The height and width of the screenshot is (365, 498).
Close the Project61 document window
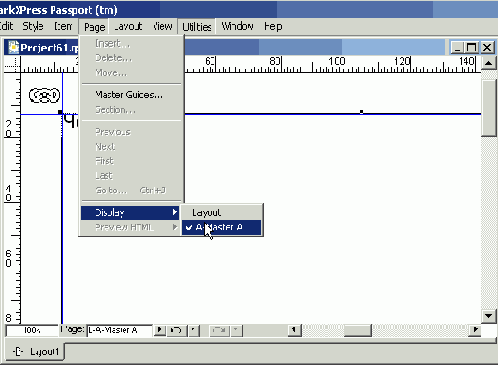(x=487, y=47)
